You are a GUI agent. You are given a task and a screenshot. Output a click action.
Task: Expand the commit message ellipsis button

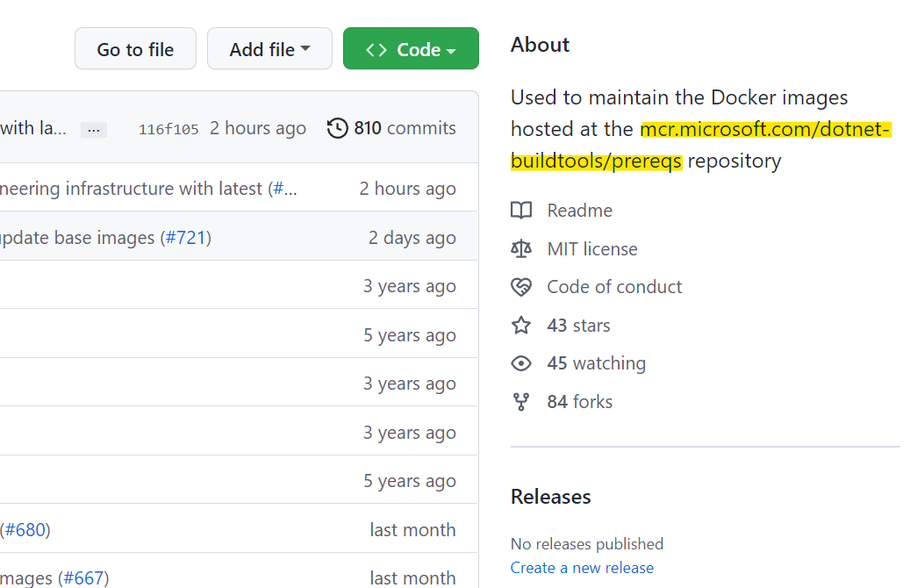pyautogui.click(x=94, y=130)
